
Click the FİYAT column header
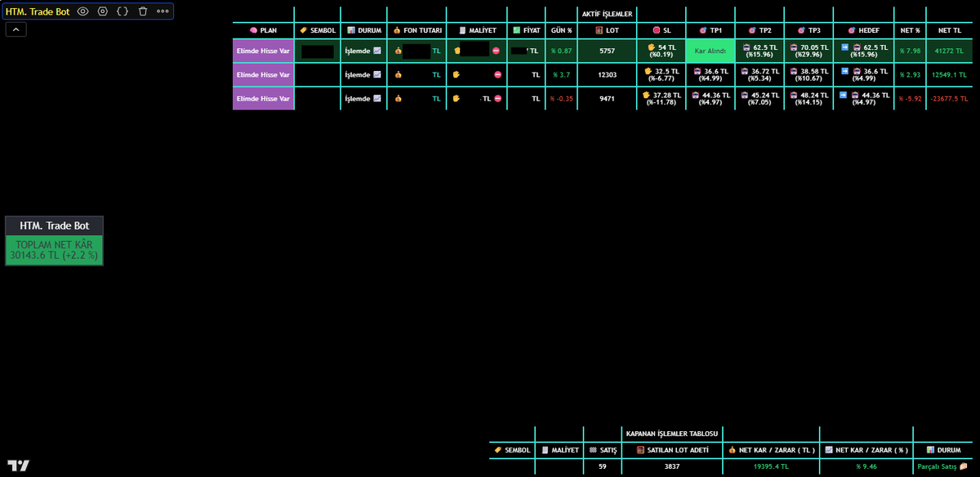[x=526, y=30]
